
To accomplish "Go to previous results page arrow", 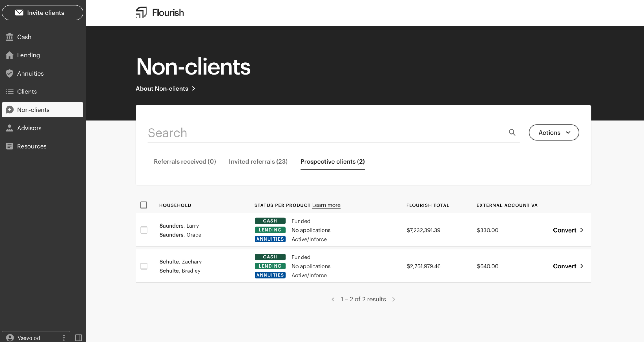I will click(x=333, y=299).
